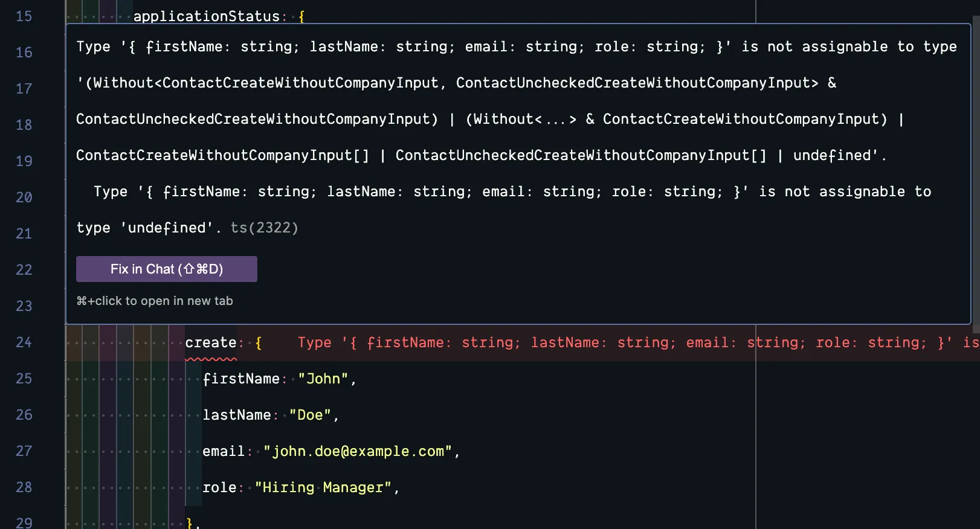Place cursor on firstName key

(240, 379)
